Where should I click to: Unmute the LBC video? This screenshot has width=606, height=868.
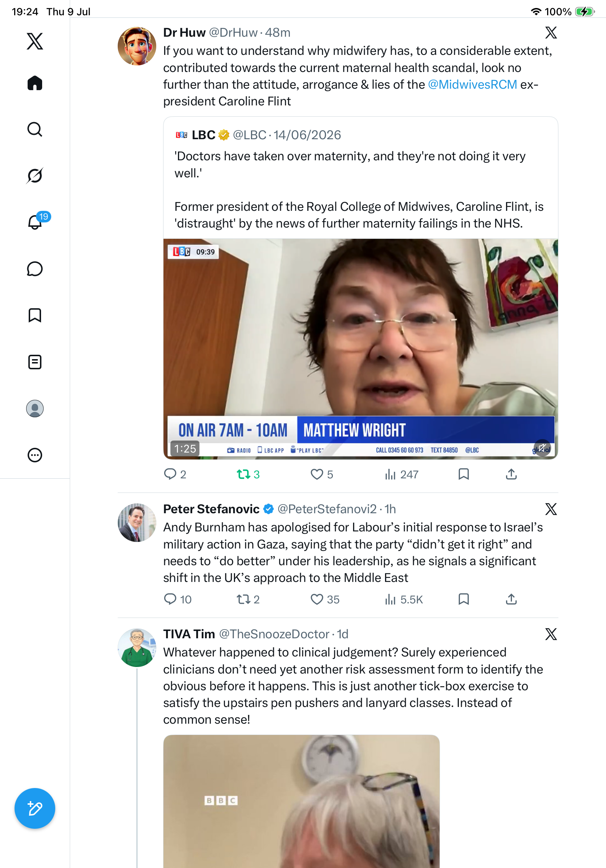(542, 448)
